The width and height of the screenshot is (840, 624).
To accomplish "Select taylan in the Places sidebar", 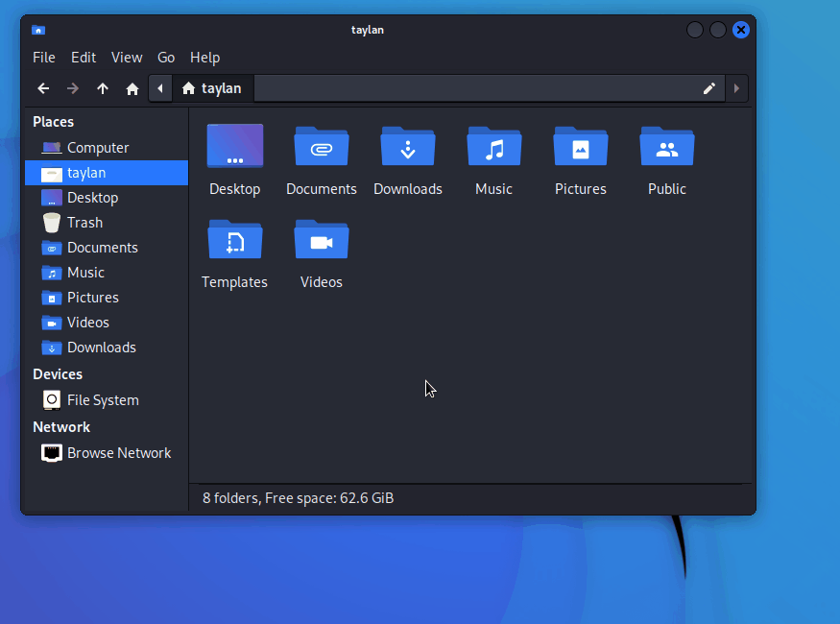I will [x=107, y=173].
